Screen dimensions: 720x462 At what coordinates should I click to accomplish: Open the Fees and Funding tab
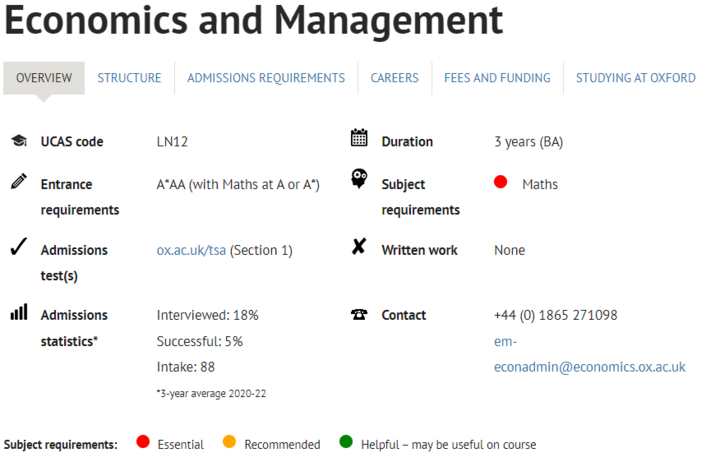pos(497,78)
